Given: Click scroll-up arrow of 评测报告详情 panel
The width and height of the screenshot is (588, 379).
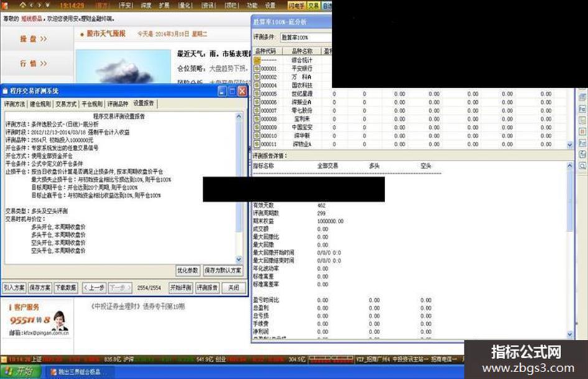Looking at the screenshot, I should tap(569, 166).
